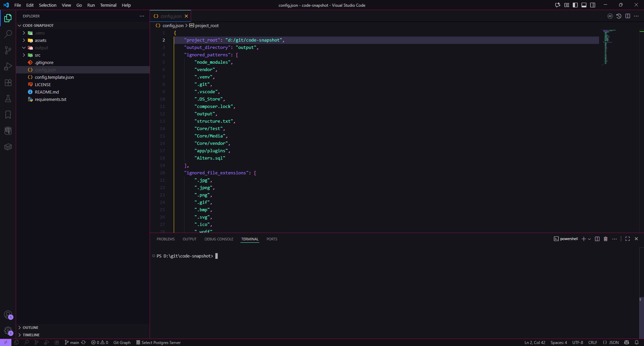Viewport: 644px width, 346px height.
Task: Click the editor minimap code overview
Action: pos(609,47)
